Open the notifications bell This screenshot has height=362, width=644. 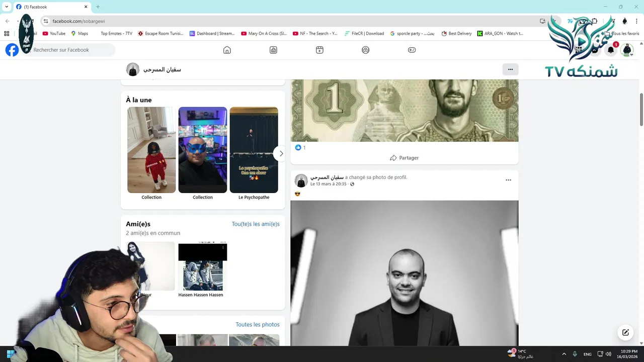(611, 50)
